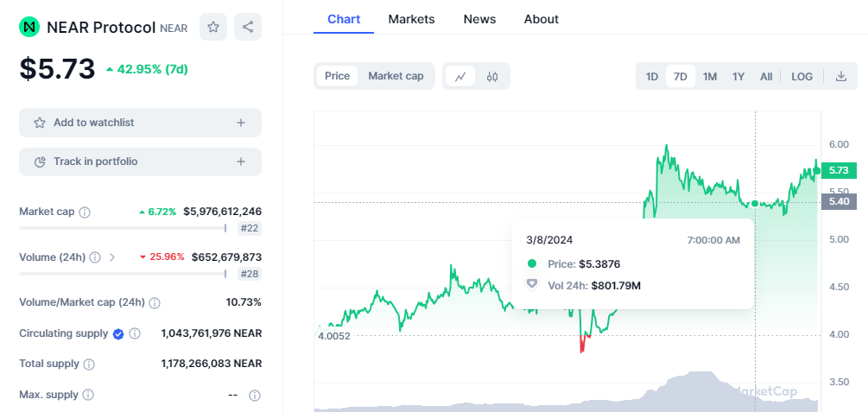Click the 4.0052 starting price label
The height and width of the screenshot is (412, 868).
pos(333,336)
